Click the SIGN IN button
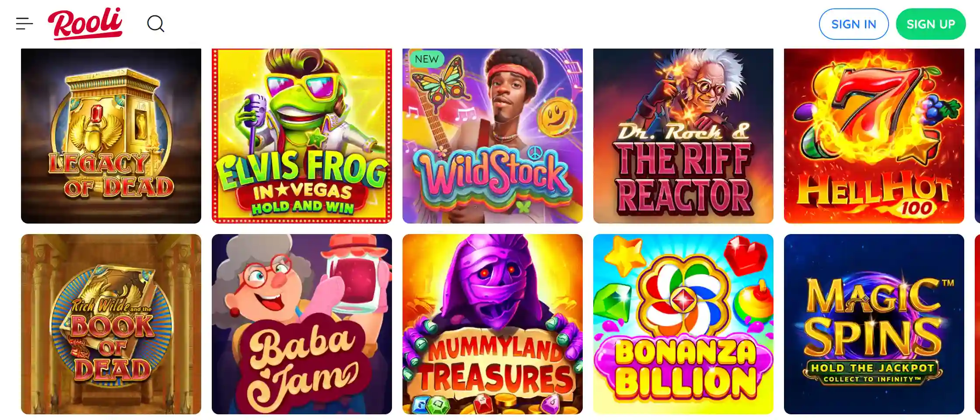 tap(854, 24)
